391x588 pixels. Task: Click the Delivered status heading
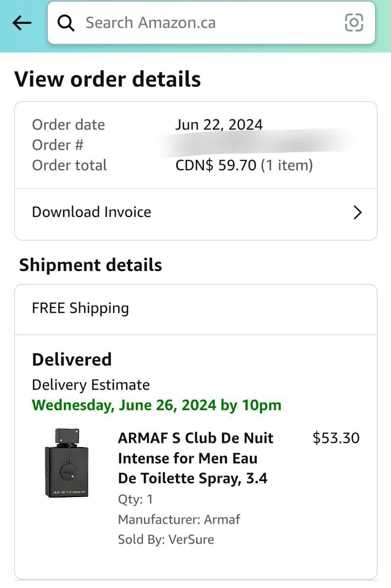click(x=72, y=359)
